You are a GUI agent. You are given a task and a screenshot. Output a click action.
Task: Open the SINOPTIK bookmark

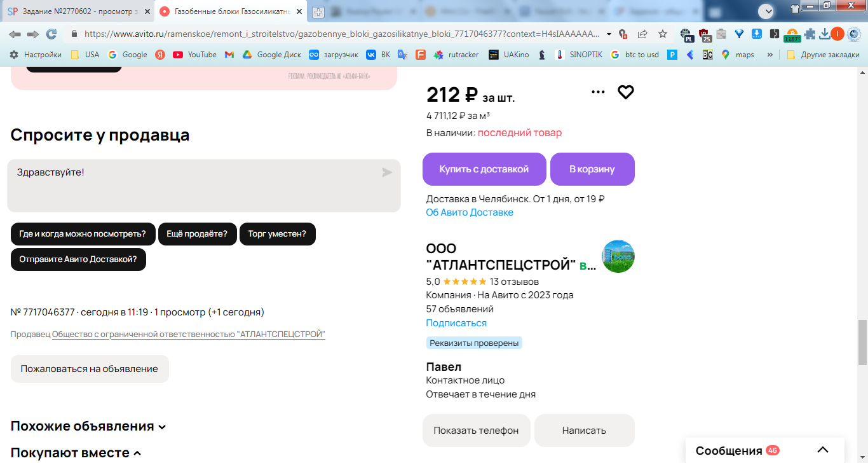(579, 55)
